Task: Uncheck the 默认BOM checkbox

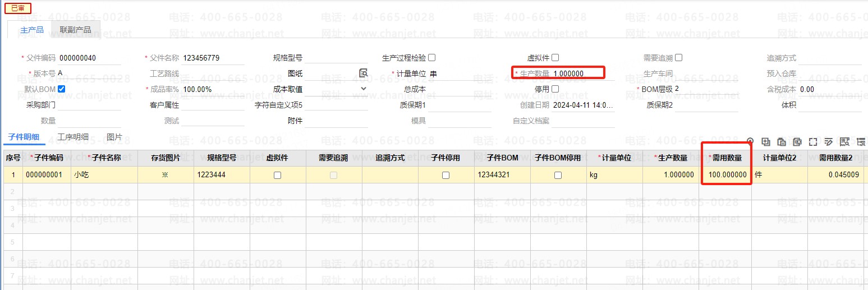Action: coord(62,89)
